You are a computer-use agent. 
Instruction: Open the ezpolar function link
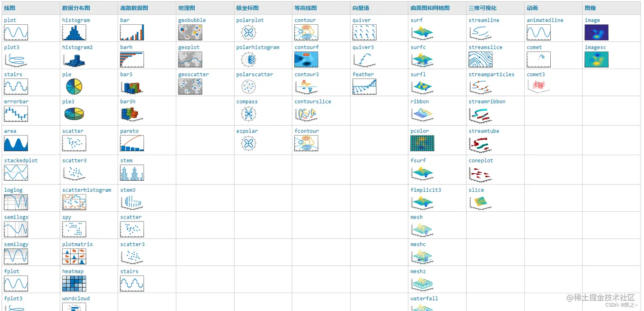click(247, 131)
